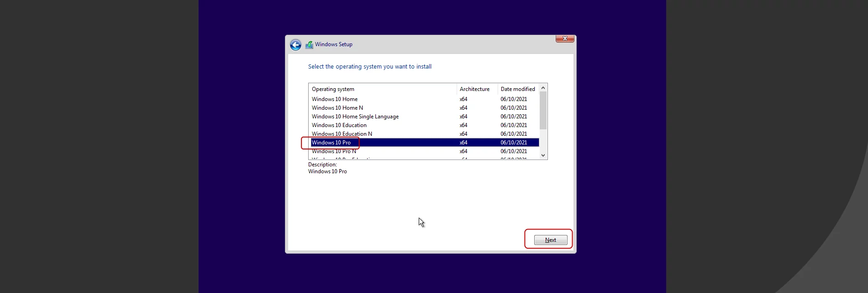Click the x64 cell in Windows 10 Education row
Screen dimensions: 868x293
tap(463, 125)
